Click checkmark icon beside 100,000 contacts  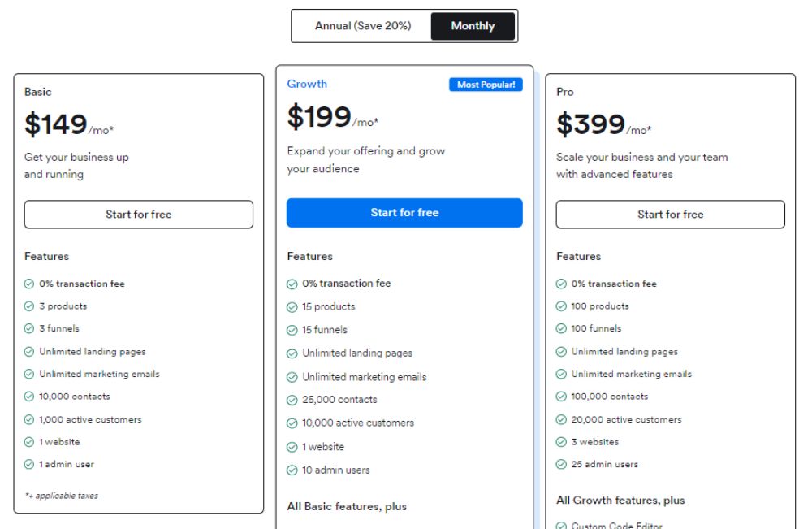tap(561, 397)
